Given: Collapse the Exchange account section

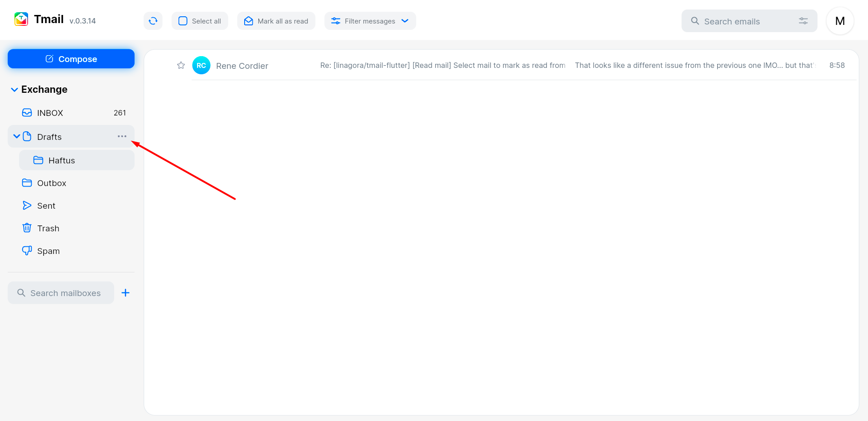Looking at the screenshot, I should coord(14,89).
